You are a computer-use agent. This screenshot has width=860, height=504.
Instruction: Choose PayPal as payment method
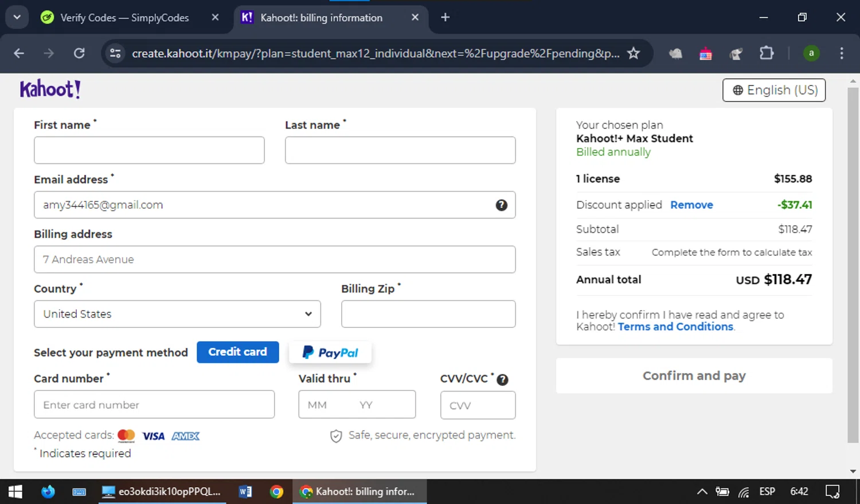pos(330,352)
